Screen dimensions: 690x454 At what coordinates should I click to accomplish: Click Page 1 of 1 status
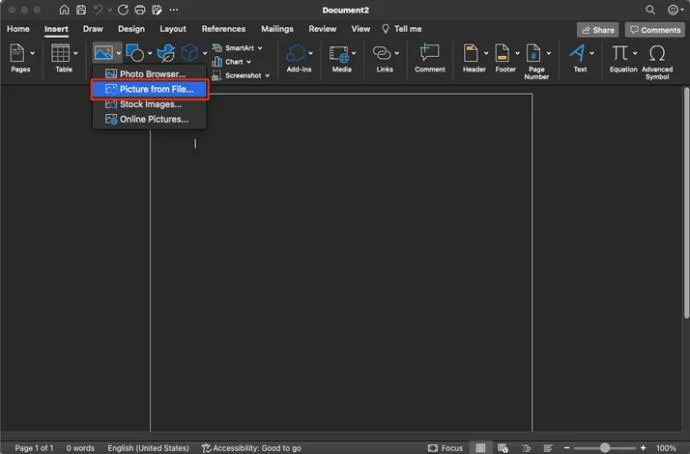pyautogui.click(x=34, y=448)
